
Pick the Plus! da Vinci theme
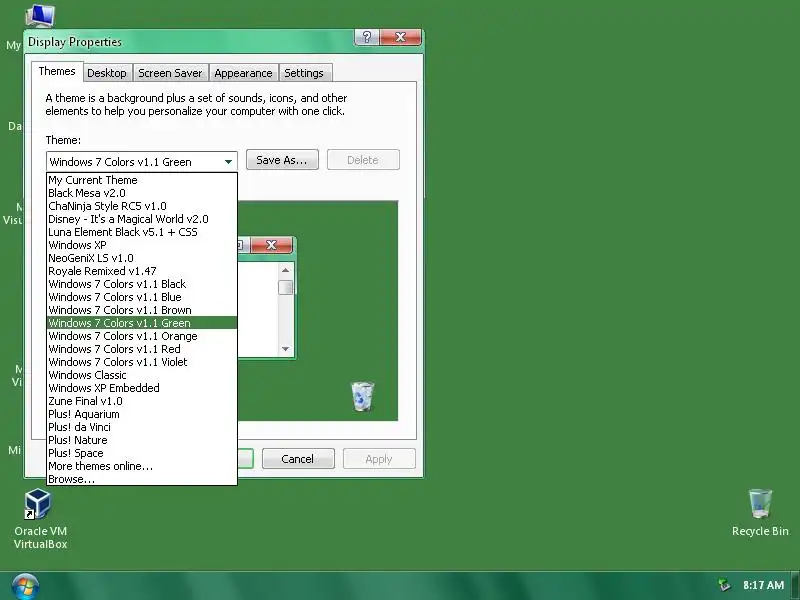click(142, 427)
